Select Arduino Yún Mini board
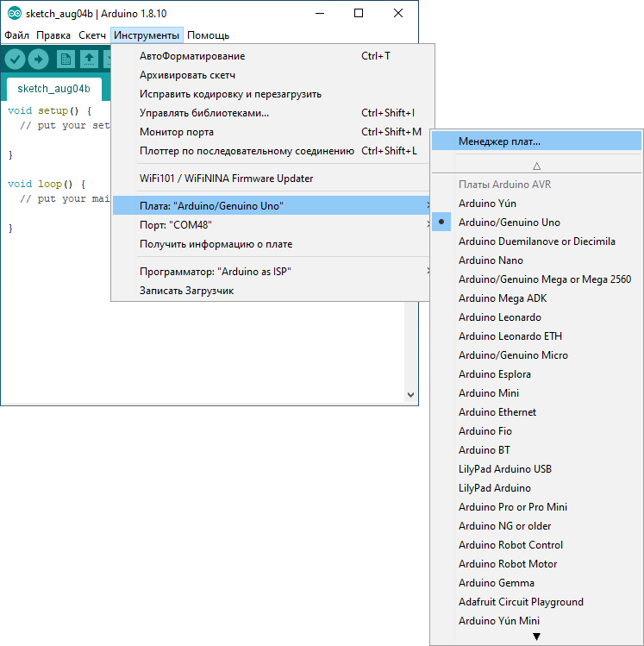 coord(536,620)
